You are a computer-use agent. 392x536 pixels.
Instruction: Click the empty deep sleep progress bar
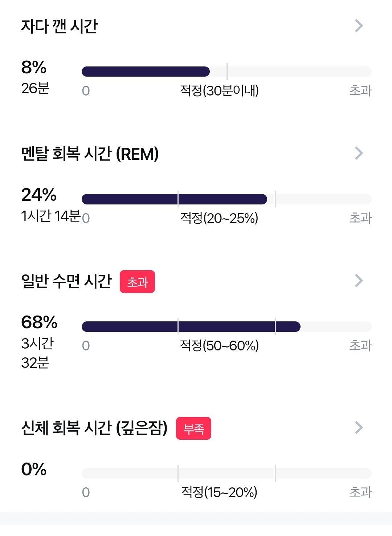coord(226,473)
